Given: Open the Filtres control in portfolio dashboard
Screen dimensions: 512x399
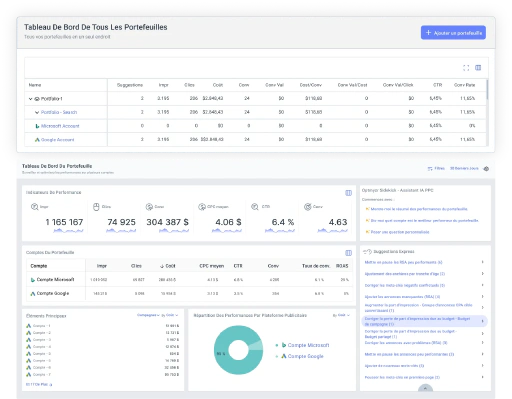Looking at the screenshot, I should [436, 169].
